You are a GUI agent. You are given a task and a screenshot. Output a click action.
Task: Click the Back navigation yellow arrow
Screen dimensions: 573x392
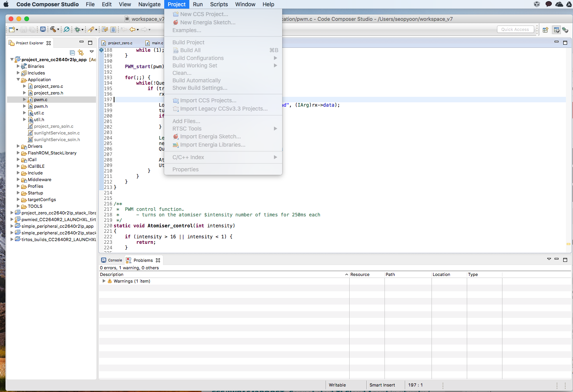132,29
